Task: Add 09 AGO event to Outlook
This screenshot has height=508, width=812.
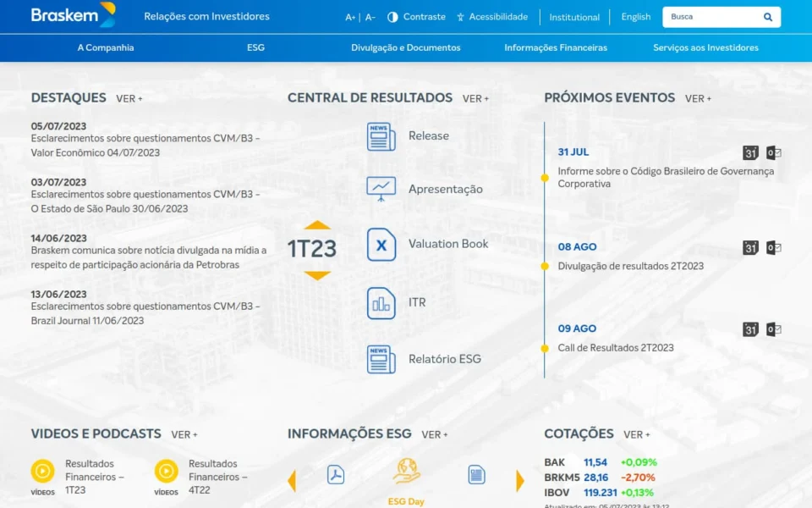Action: coord(774,329)
